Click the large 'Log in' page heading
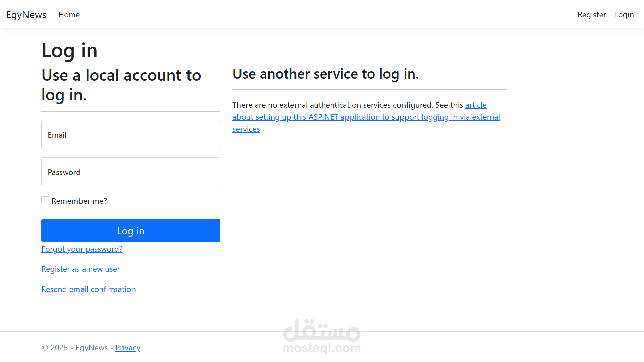 (69, 50)
